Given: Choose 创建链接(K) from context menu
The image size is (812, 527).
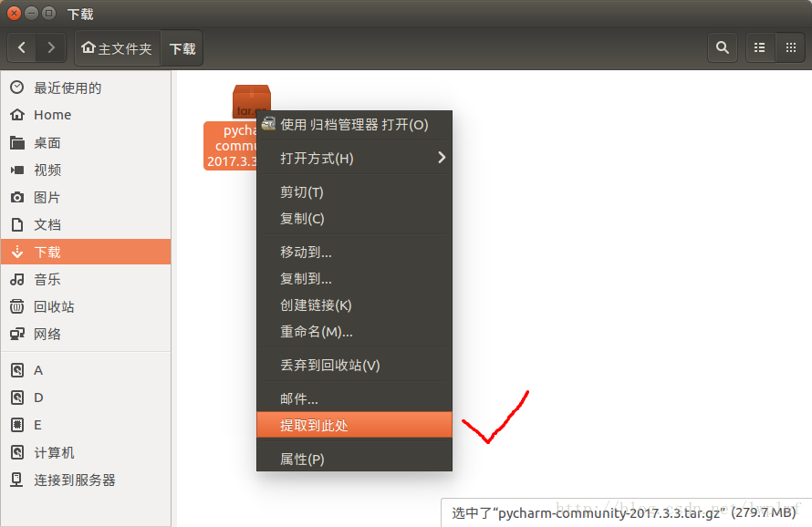Looking at the screenshot, I should [354, 305].
